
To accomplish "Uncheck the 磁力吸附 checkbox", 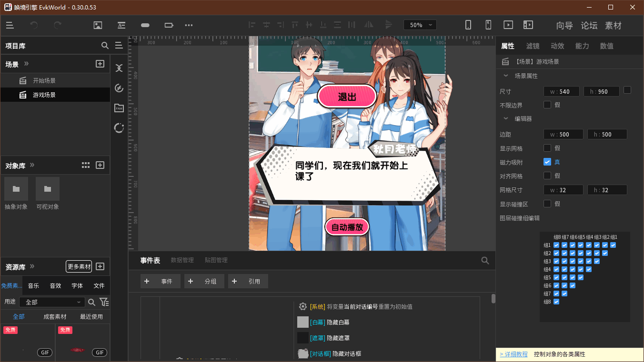I will pyautogui.click(x=547, y=162).
